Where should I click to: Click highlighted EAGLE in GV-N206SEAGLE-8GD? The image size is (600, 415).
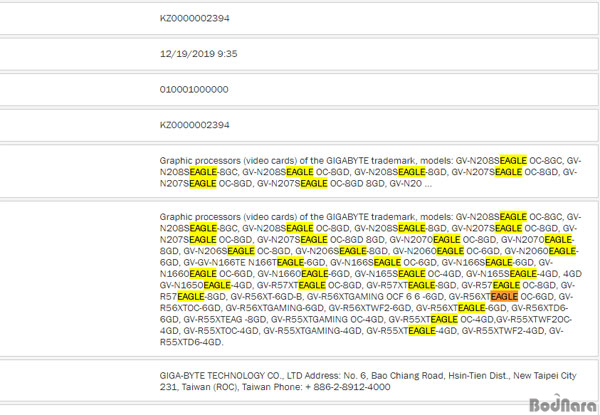coord(352,251)
